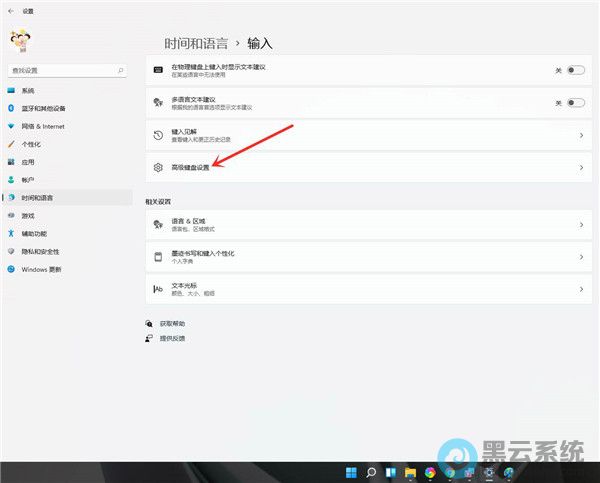
Task: Click the Bluetooth icon beside 蓝牙和其他设备
Action: pyautogui.click(x=11, y=108)
